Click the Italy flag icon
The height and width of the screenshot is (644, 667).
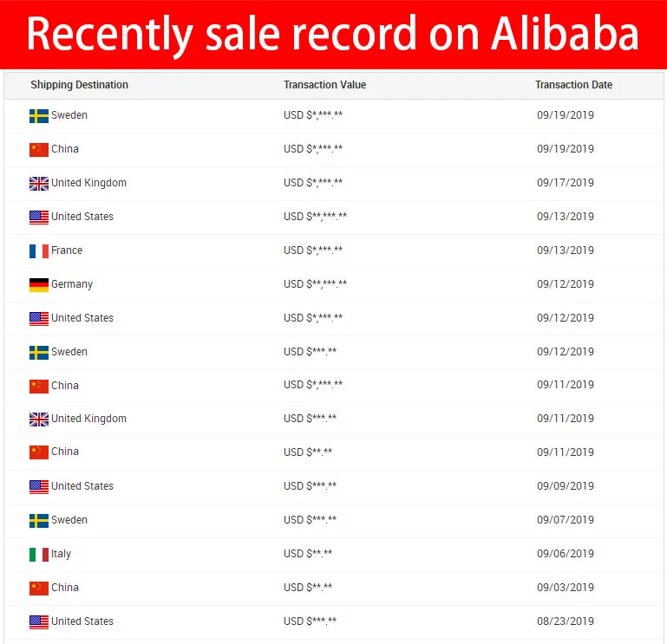point(39,554)
